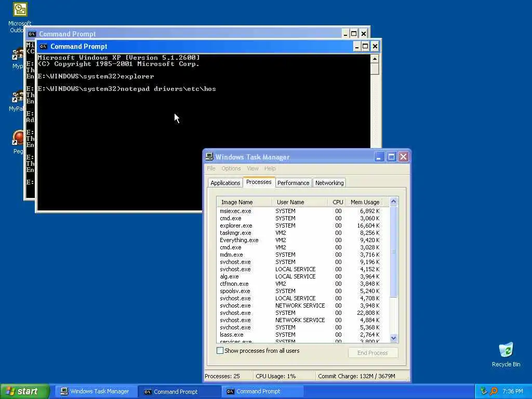Image resolution: width=532 pixels, height=399 pixels.
Task: Open the Windows Start button
Action: (x=25, y=391)
